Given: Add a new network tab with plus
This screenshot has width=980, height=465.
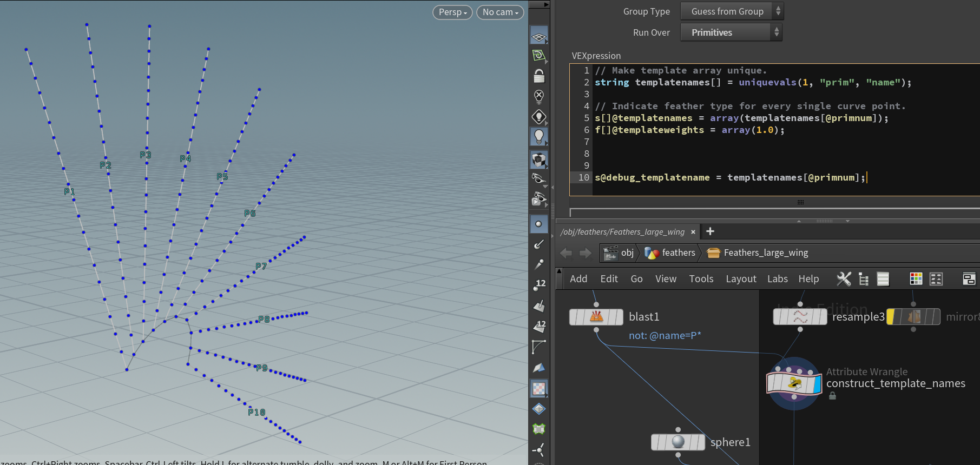Looking at the screenshot, I should pyautogui.click(x=710, y=231).
